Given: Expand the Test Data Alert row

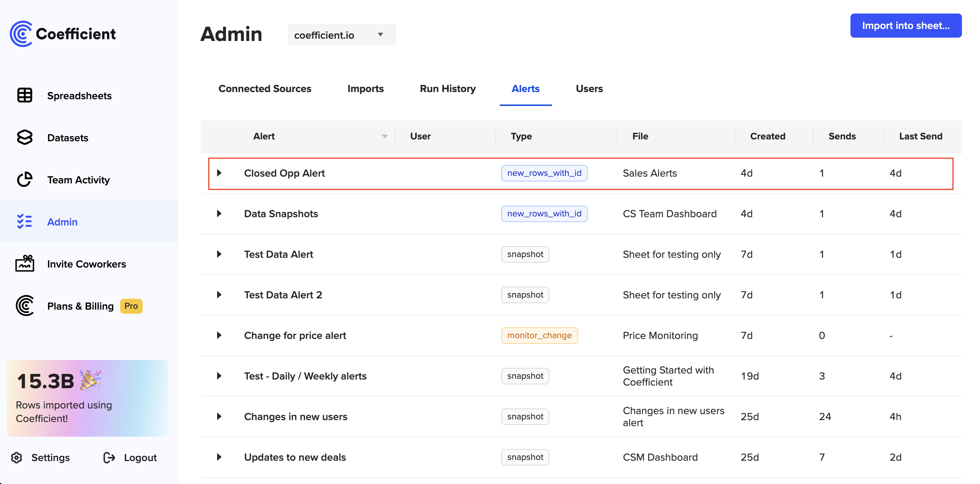Looking at the screenshot, I should click(219, 254).
